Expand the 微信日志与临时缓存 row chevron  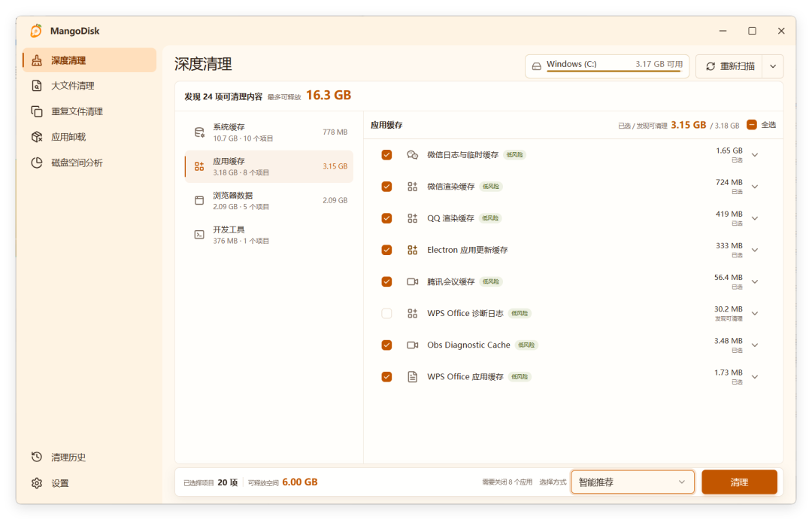pyautogui.click(x=755, y=155)
